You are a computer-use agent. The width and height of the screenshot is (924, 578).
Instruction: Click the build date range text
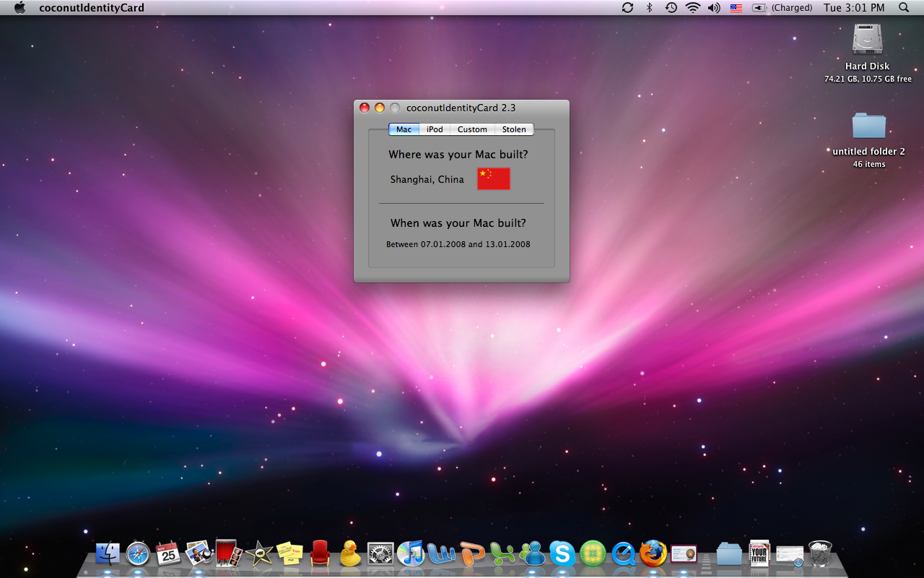coord(458,244)
